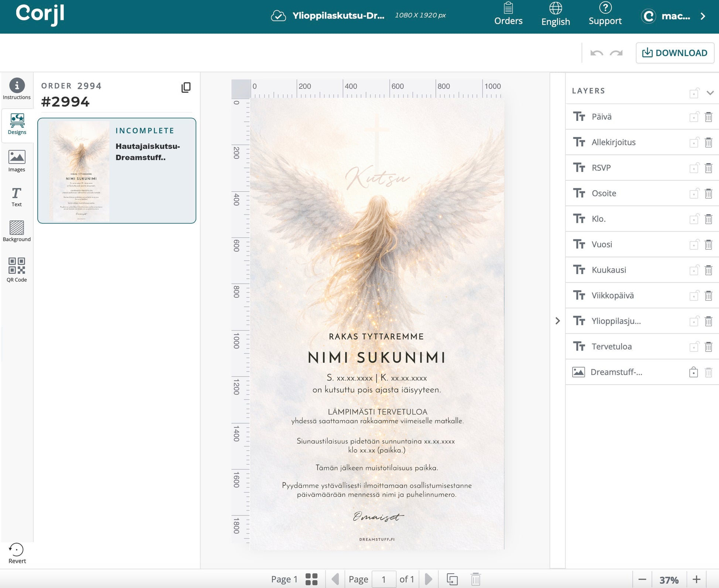Click the DOWNLOAD button
The height and width of the screenshot is (588, 719).
675,53
